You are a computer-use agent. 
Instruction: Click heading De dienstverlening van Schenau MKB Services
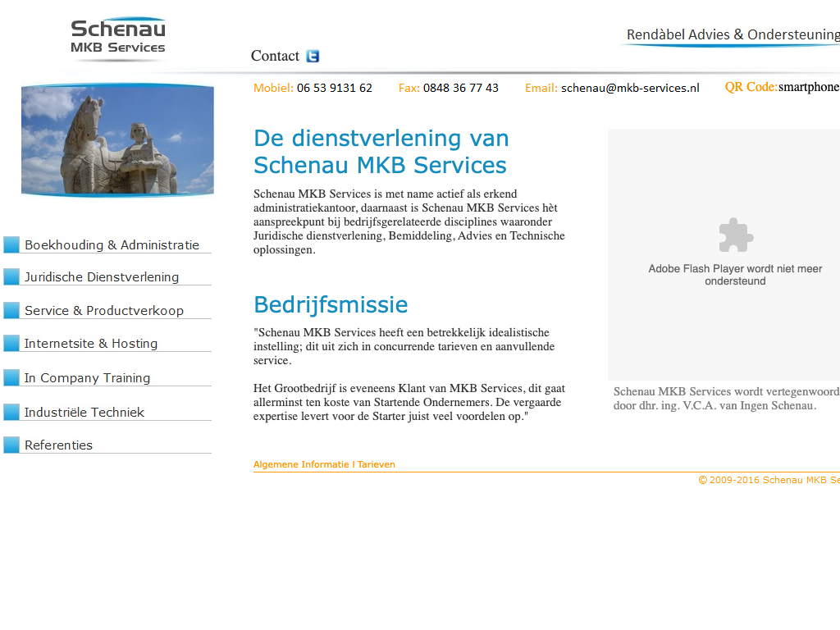pyautogui.click(x=381, y=152)
